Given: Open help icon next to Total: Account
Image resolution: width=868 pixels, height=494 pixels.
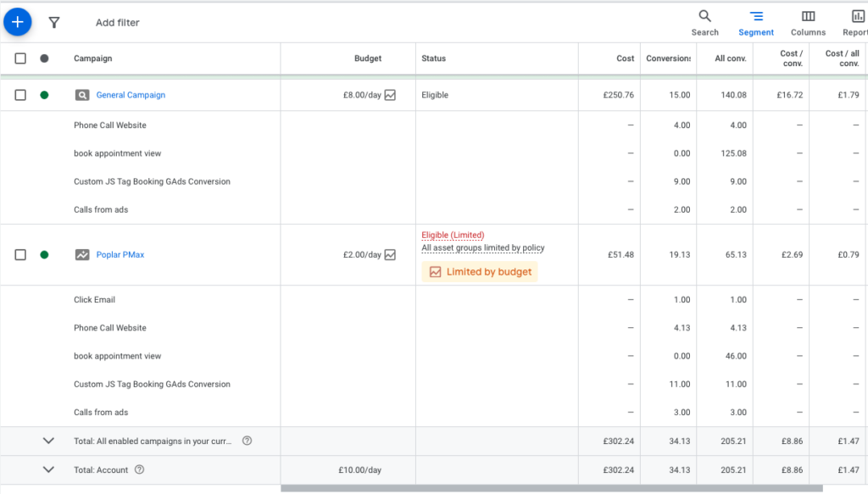Looking at the screenshot, I should 140,469.
